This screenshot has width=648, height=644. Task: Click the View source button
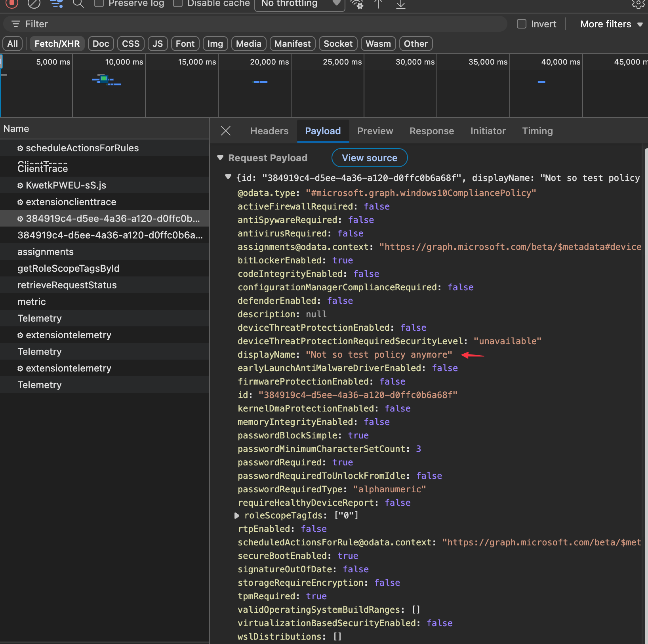[x=369, y=158]
